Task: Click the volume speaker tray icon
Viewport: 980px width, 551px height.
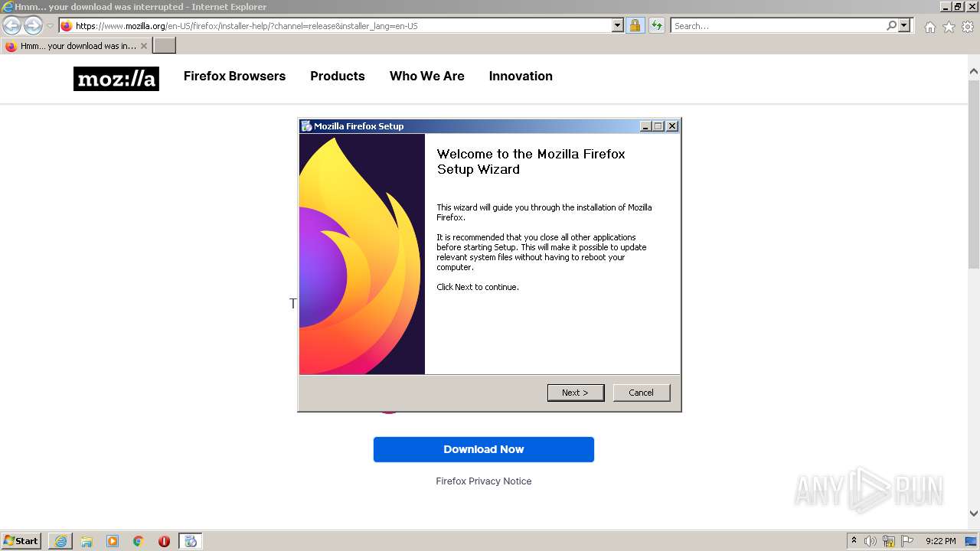Action: pos(871,541)
